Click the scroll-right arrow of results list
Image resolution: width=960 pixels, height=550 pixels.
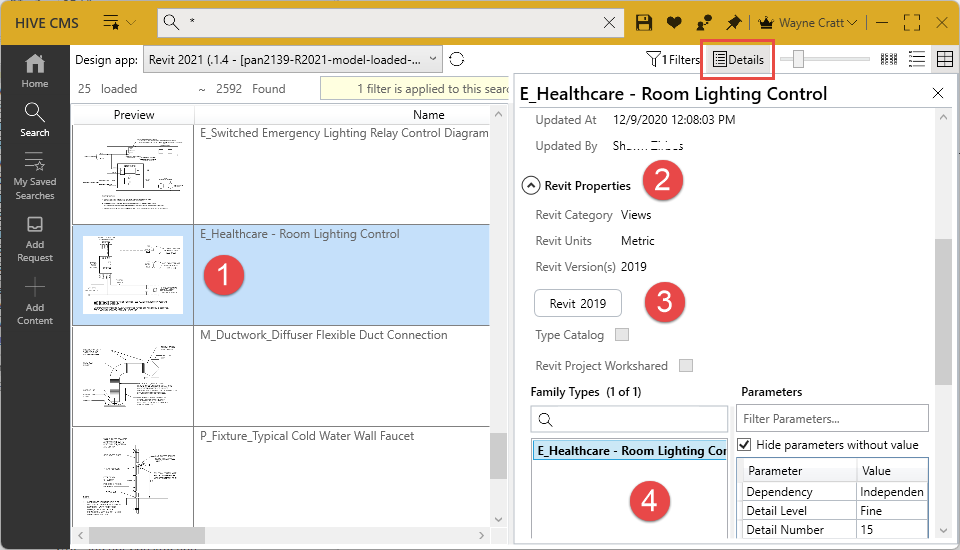[482, 535]
